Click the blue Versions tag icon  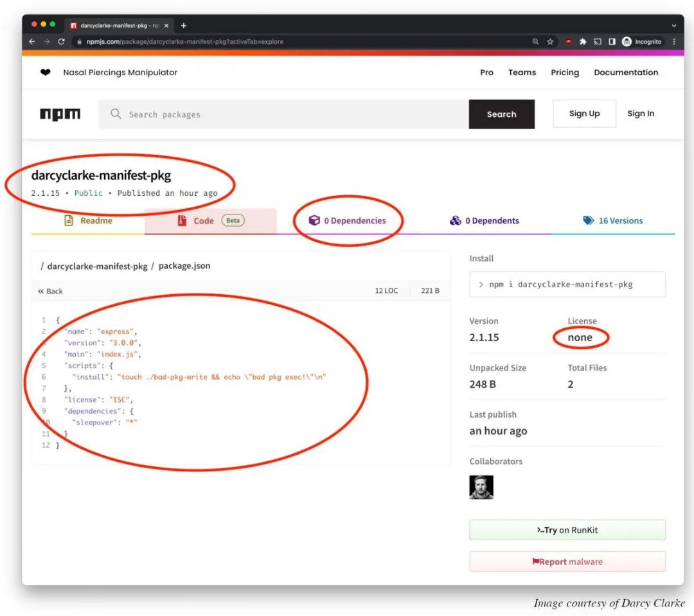(x=588, y=220)
